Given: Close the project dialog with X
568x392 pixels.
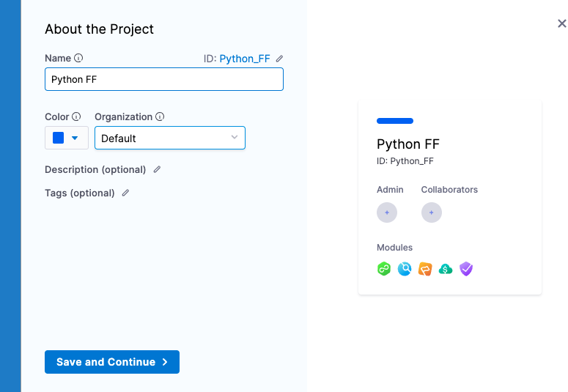Looking at the screenshot, I should pos(562,23).
